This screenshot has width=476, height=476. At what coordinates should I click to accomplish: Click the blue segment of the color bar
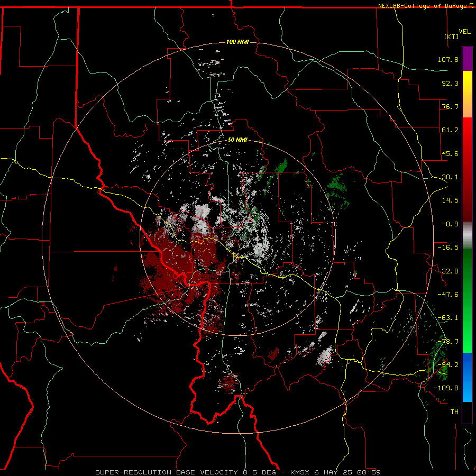[467, 377]
